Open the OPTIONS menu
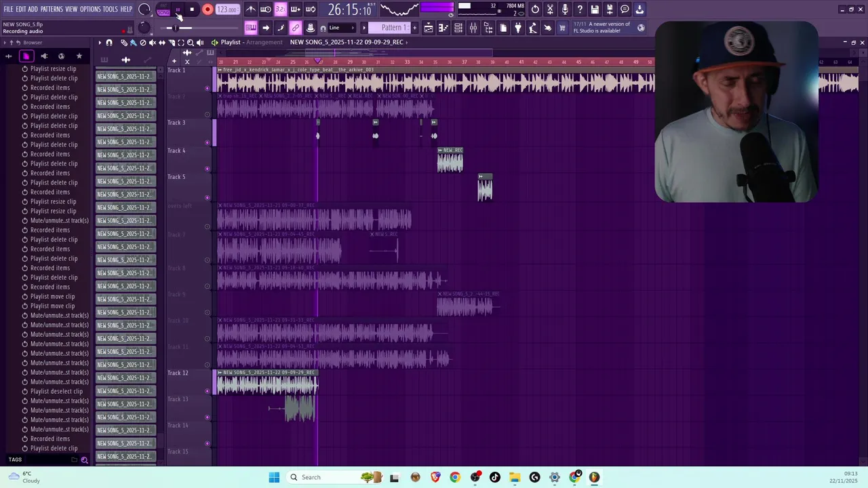The image size is (868, 488). coord(90,9)
